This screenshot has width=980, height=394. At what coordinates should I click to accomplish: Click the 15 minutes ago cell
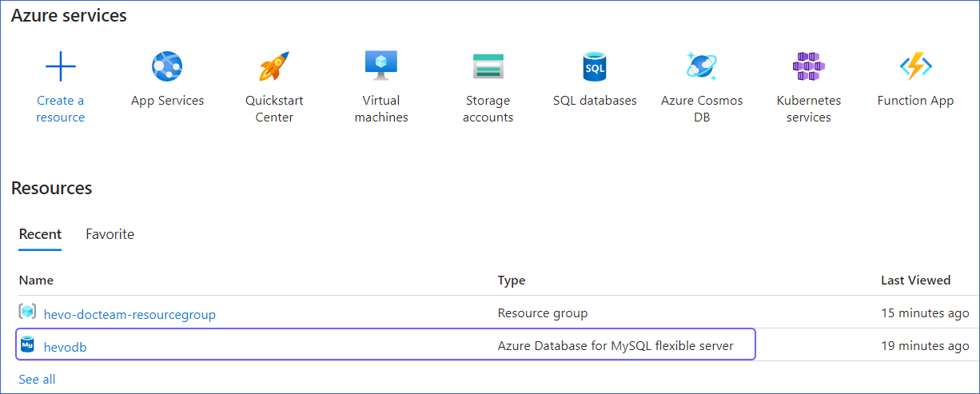925,313
